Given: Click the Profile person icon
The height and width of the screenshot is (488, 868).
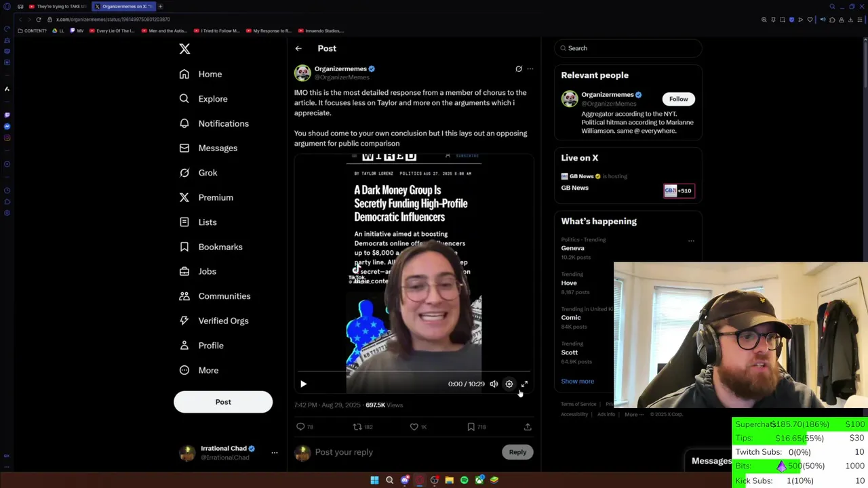Looking at the screenshot, I should tap(184, 346).
